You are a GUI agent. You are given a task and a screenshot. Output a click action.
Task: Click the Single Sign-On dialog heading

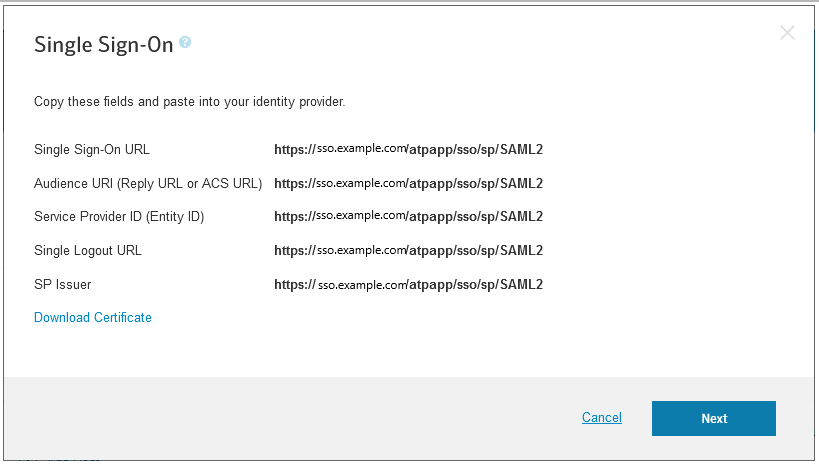click(104, 45)
